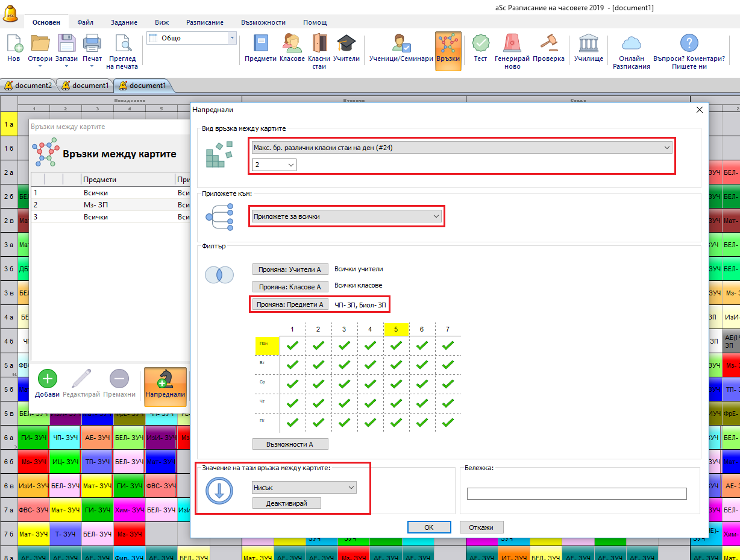The image size is (740, 560).
Task: Click the Предмети (Subjects) toolbar icon
Action: tap(260, 48)
